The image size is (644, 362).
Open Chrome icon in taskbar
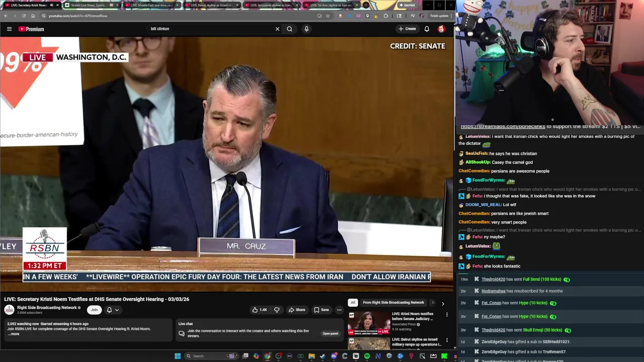coord(267,356)
